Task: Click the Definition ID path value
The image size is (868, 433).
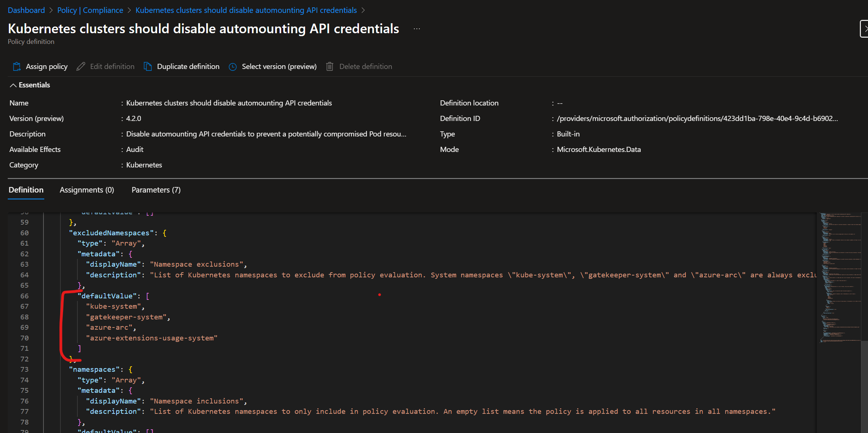Action: pyautogui.click(x=697, y=118)
